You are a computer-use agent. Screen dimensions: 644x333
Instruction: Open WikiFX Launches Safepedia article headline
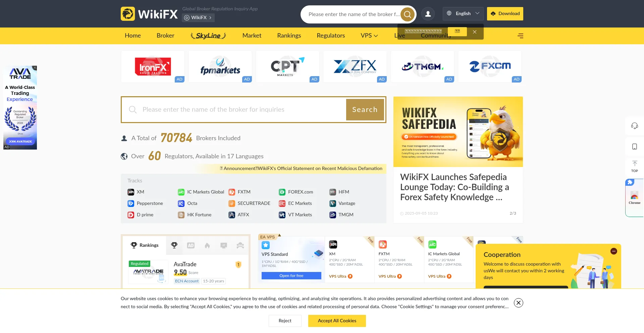coord(455,187)
